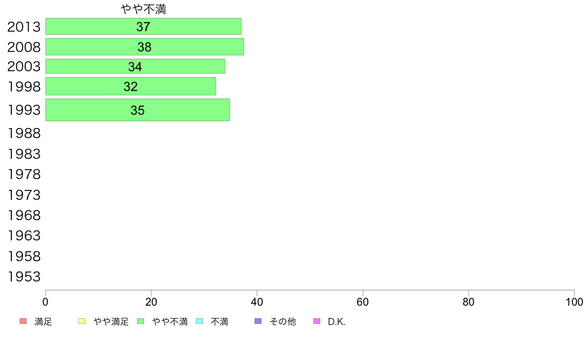
Task: Click the magenta D.K. legend swatch
Action: [x=317, y=321]
